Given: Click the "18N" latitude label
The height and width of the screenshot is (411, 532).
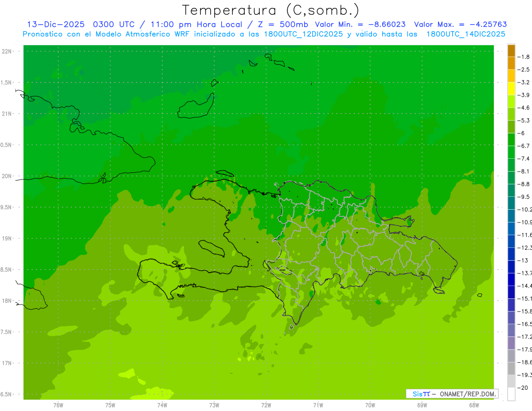Looking at the screenshot, I should (8, 301).
